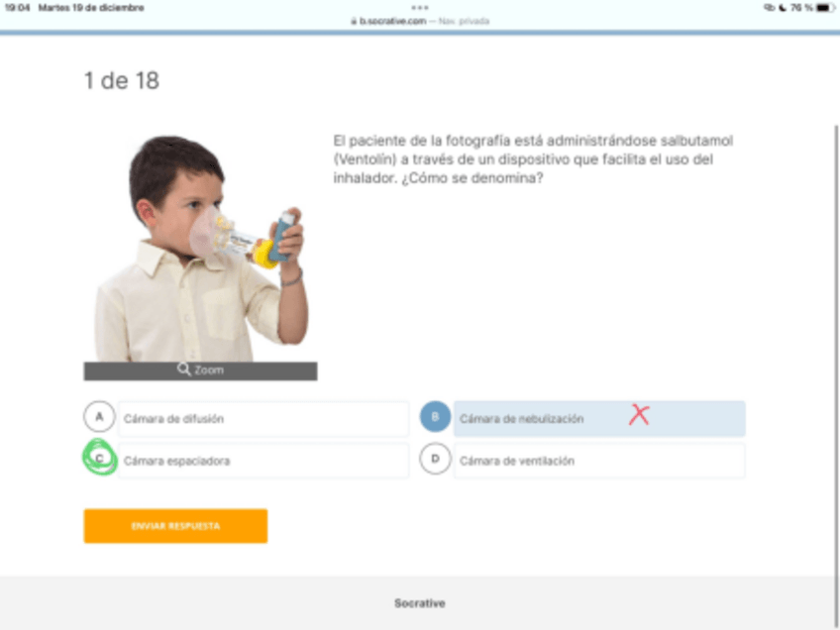
Task: Tap the moon Do Not Disturb icon
Action: 783,8
